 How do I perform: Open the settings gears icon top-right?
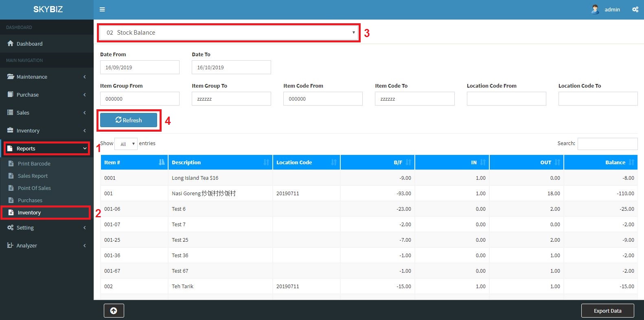(x=635, y=9)
